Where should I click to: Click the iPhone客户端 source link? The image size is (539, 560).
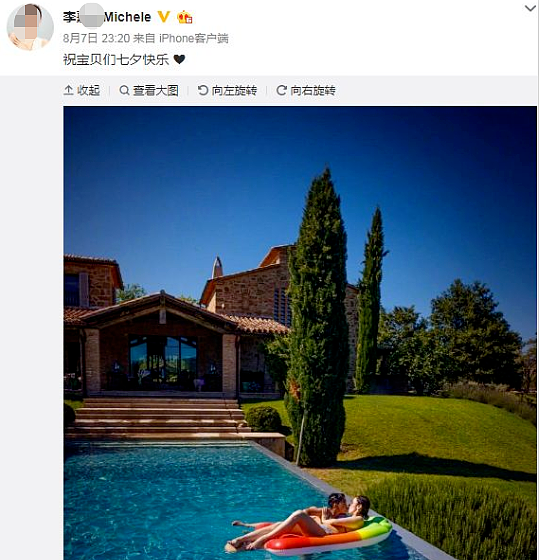tap(194, 38)
